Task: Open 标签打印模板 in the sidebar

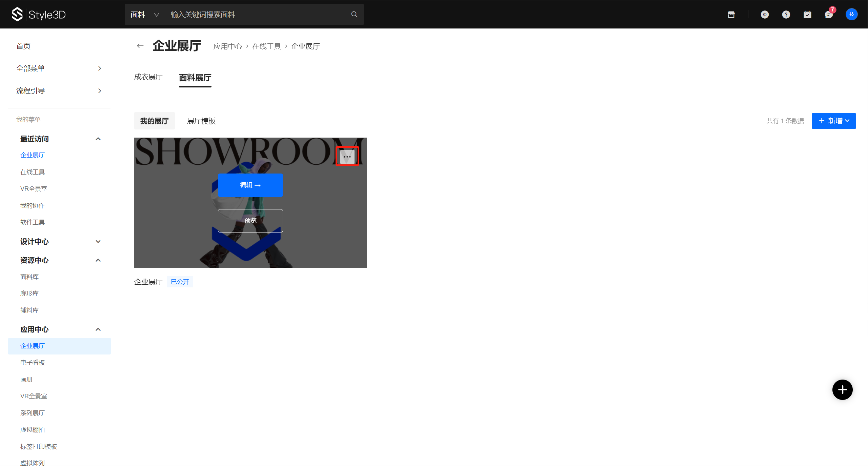Action: tap(38, 447)
